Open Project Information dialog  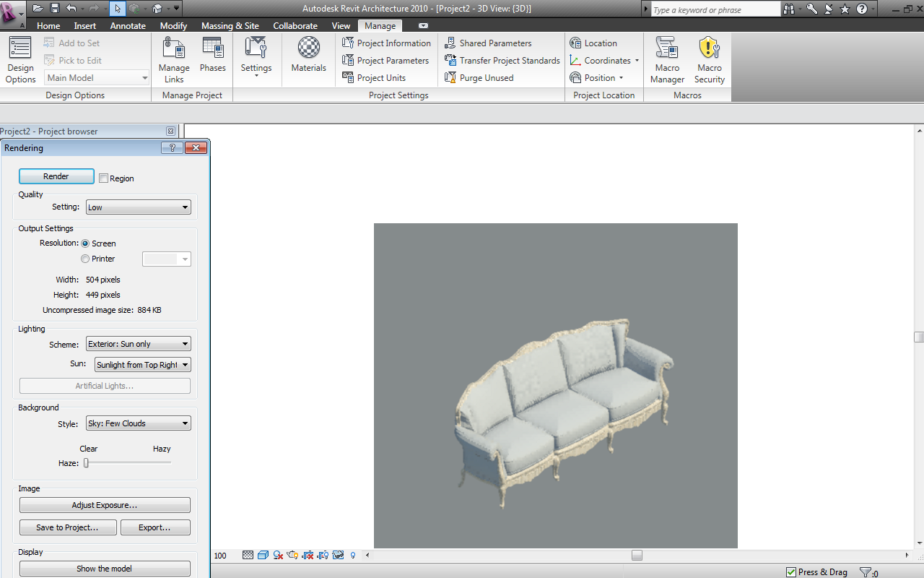click(x=386, y=43)
